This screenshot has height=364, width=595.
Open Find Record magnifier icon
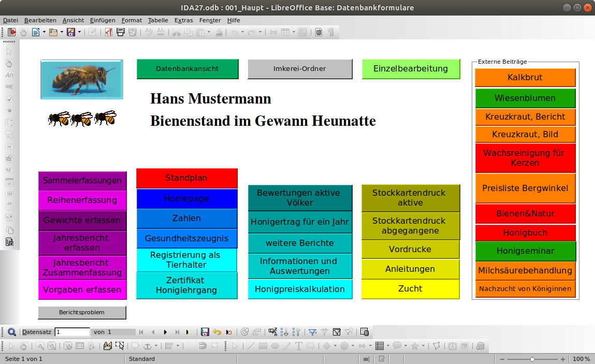(12, 332)
